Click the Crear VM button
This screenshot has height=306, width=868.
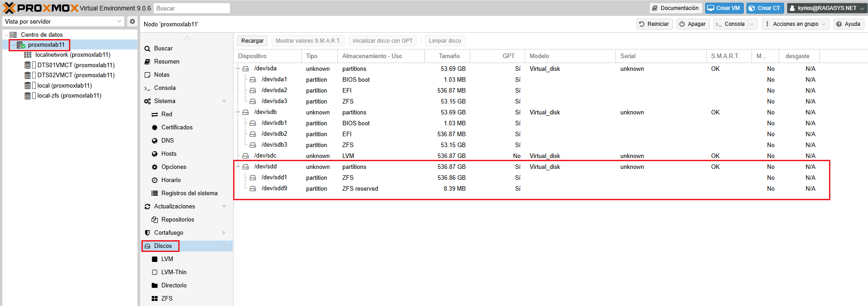(724, 8)
